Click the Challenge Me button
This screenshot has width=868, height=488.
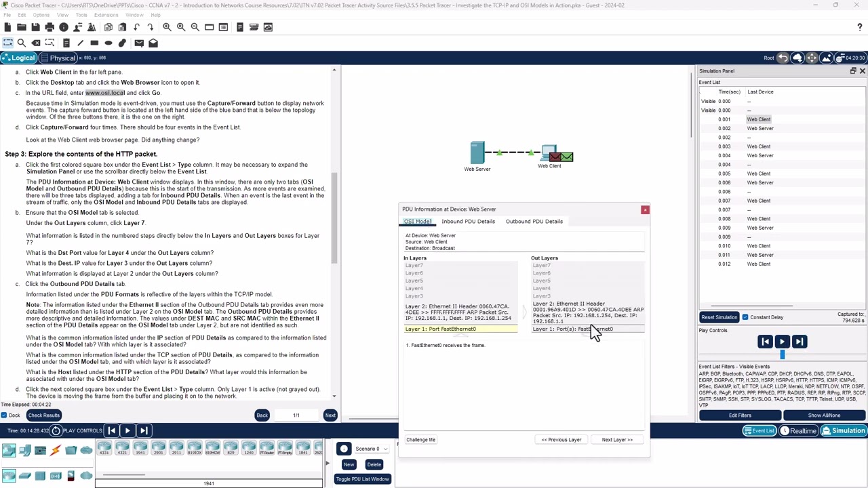[x=420, y=440]
